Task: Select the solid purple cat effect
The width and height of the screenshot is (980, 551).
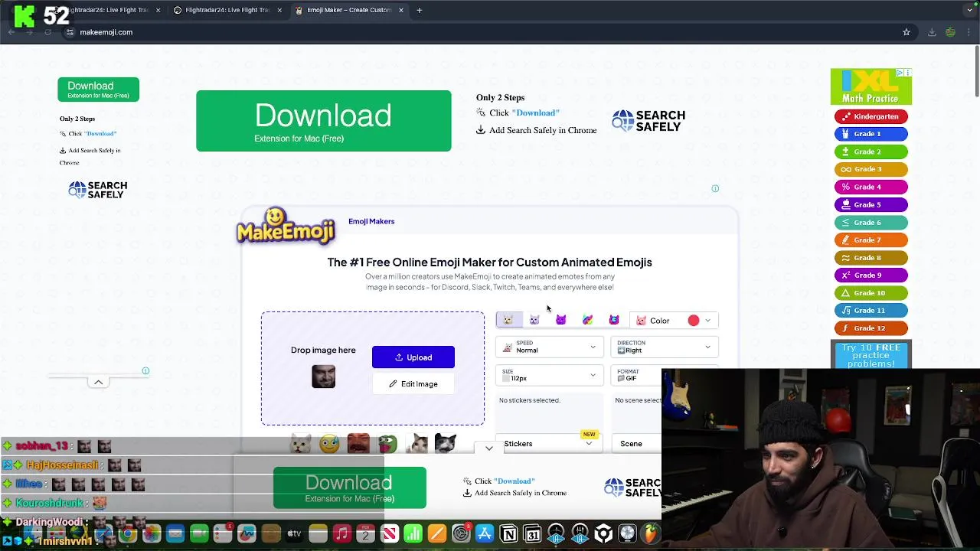Action: pos(560,320)
